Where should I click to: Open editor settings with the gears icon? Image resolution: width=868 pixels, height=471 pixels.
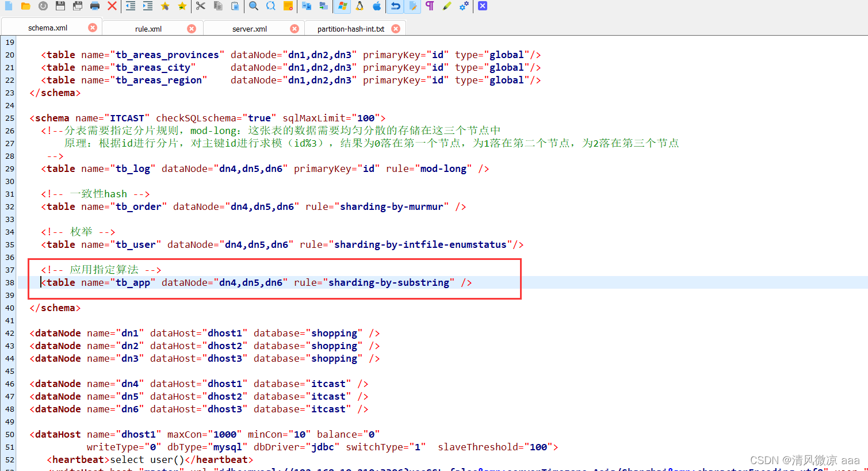point(464,6)
